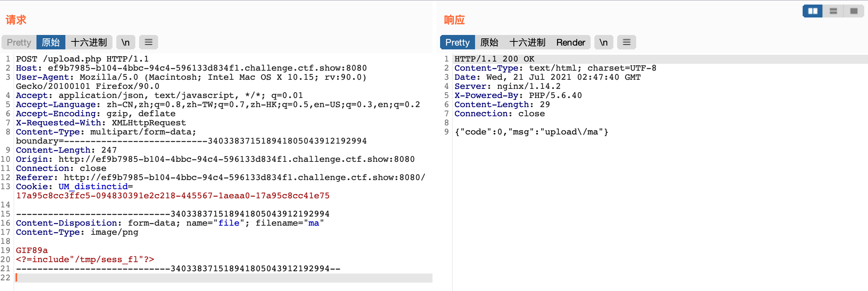Click the Cookie UM_distinctid name
This screenshot has height=291, width=868.
[x=93, y=187]
